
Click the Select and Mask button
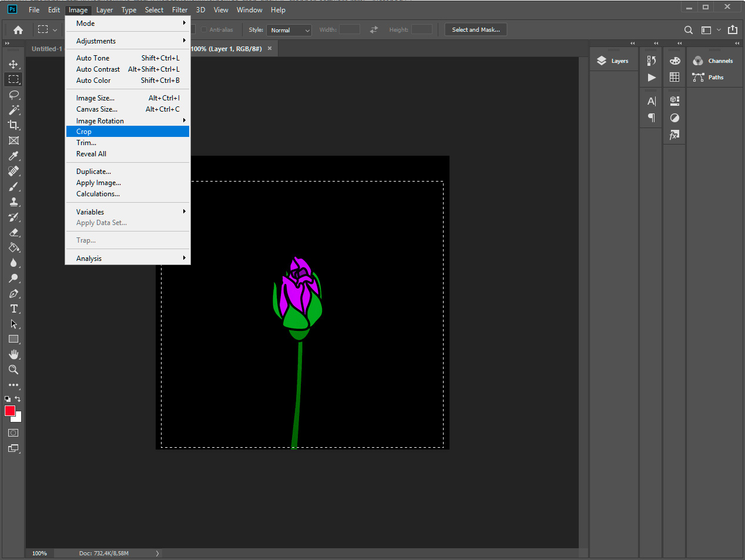(x=476, y=30)
